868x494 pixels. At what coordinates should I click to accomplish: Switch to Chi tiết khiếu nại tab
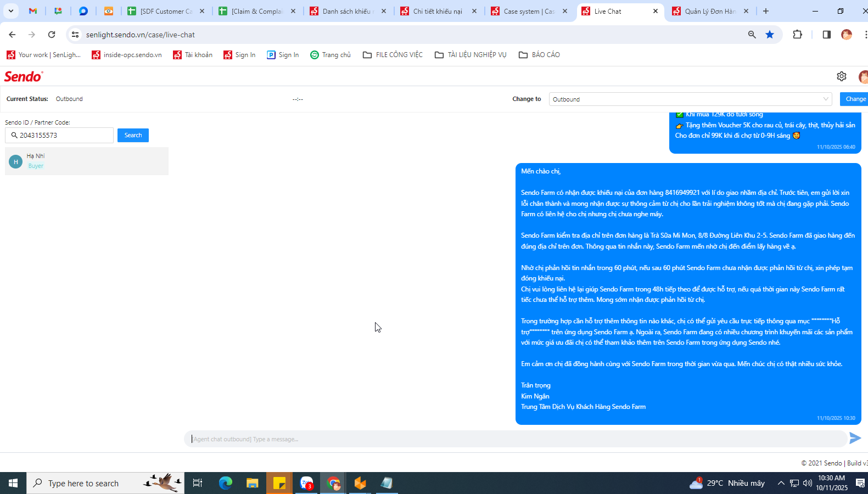point(439,11)
